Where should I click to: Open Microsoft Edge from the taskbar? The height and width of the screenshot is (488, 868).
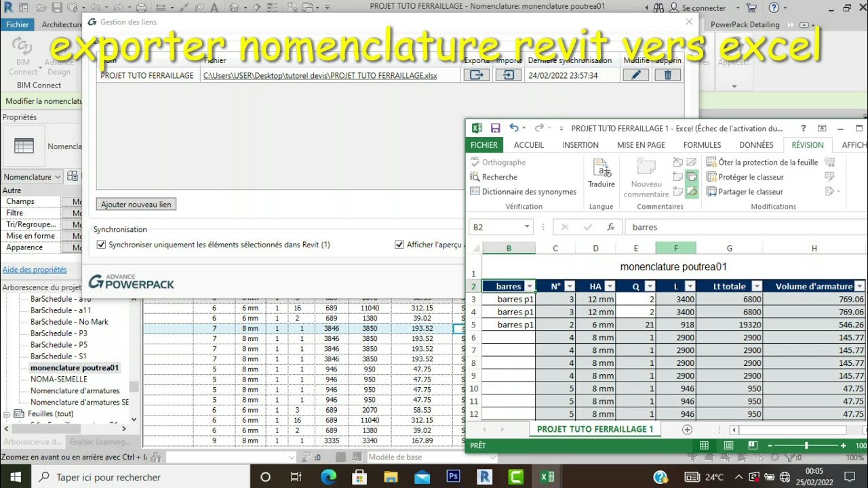328,477
